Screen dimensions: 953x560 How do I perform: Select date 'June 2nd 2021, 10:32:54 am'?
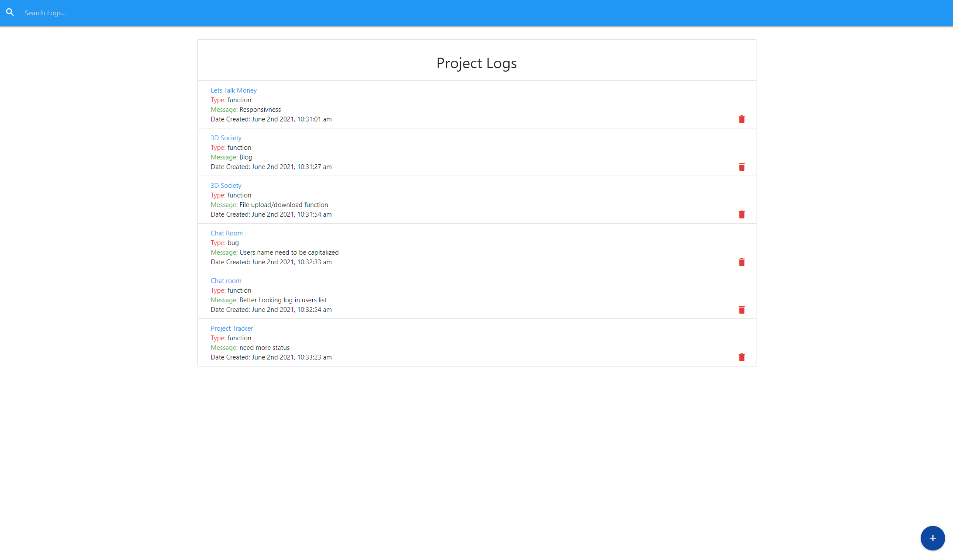click(x=292, y=310)
